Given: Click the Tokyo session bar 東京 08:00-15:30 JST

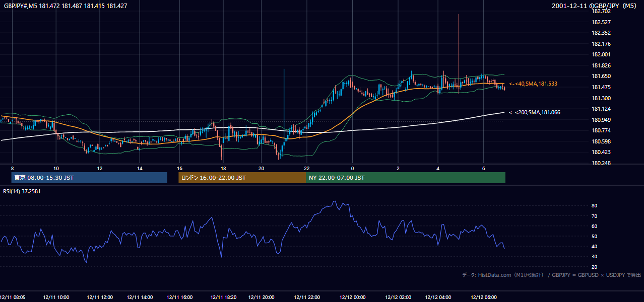Looking at the screenshot, I should (x=89, y=178).
